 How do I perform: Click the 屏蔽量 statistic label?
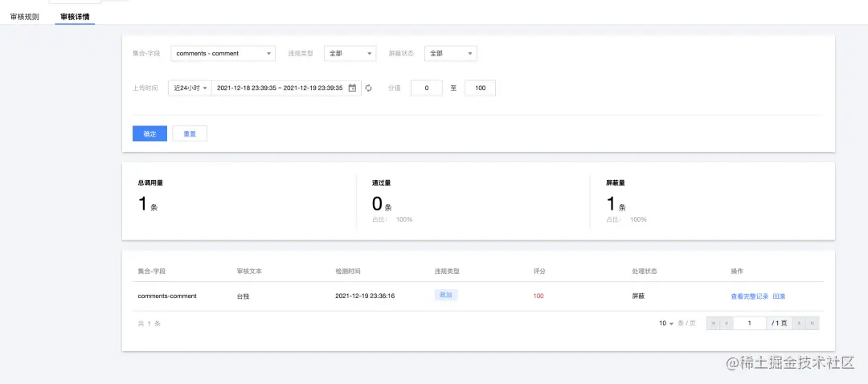[x=616, y=182]
